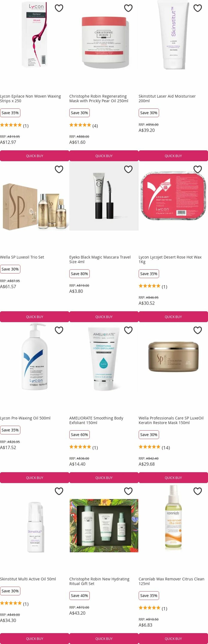This screenshot has height=644, width=208.
Task: Open Lycon Lycojet Desert Rose Hot Wax link
Action: [170, 259]
